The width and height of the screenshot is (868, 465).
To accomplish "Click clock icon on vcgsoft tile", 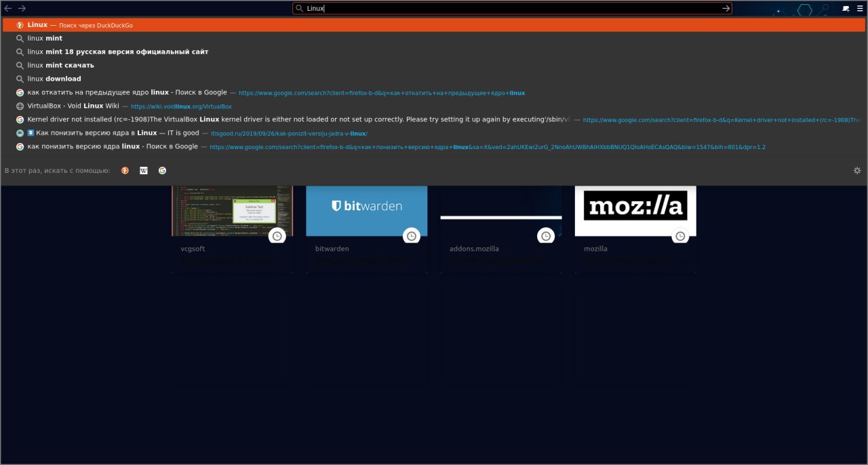I will (x=277, y=236).
